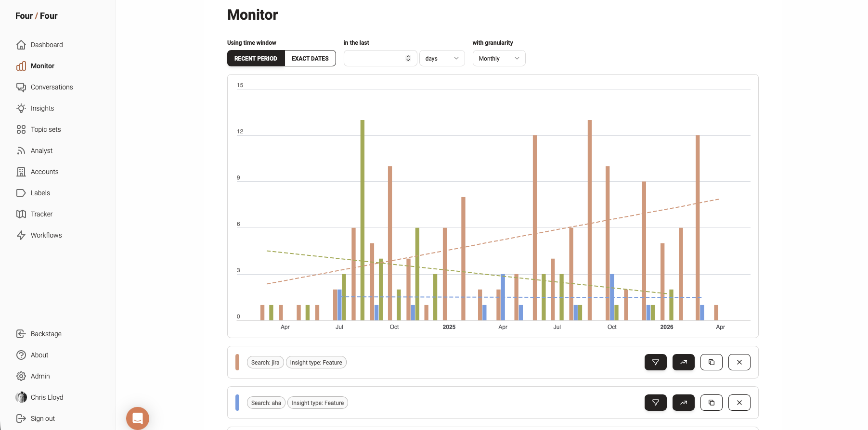The height and width of the screenshot is (430, 868).
Task: Go to Insights in sidebar
Action: 42,108
